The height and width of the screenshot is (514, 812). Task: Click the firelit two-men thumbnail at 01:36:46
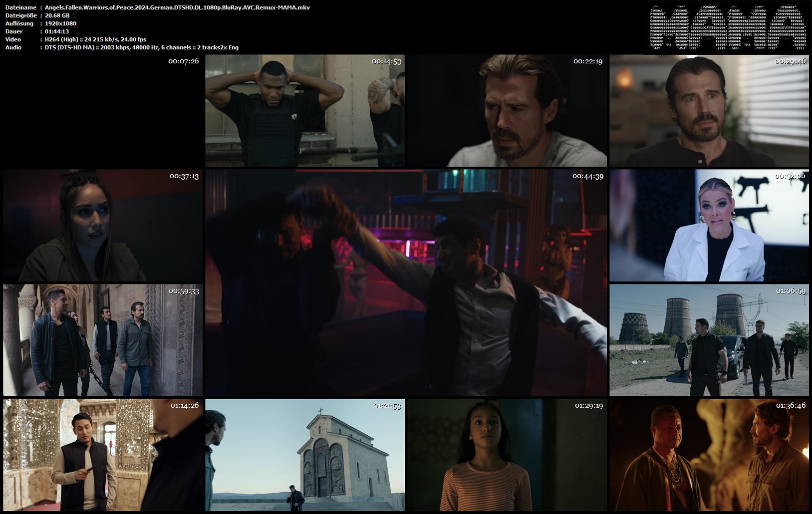coord(709,455)
